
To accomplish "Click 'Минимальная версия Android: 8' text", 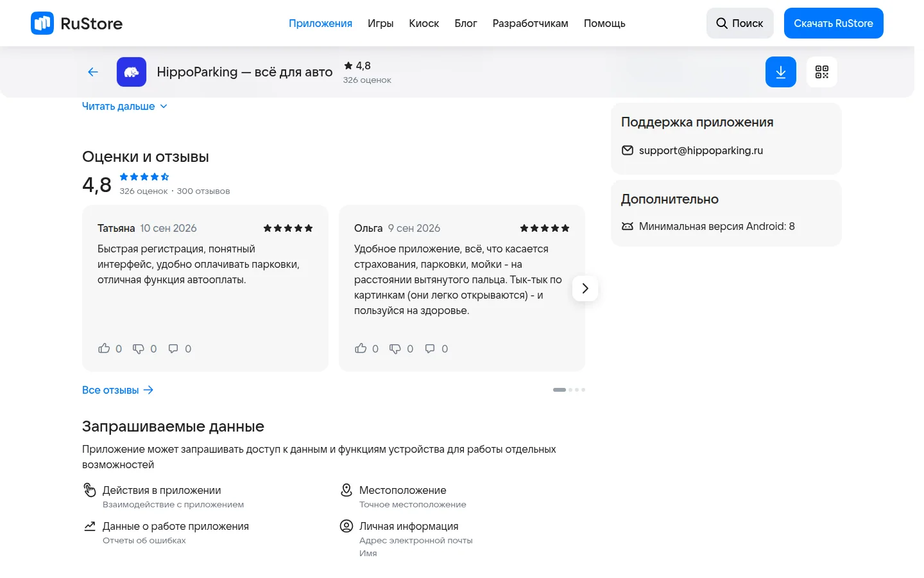I will tap(717, 226).
